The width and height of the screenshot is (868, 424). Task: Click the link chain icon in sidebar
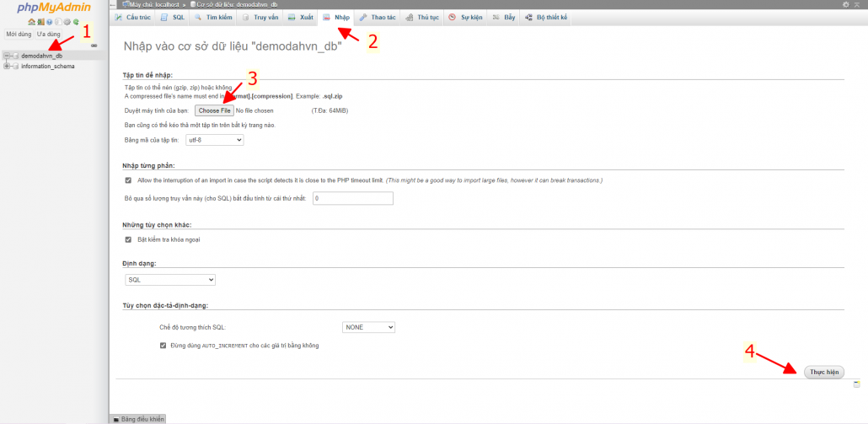tap(94, 46)
